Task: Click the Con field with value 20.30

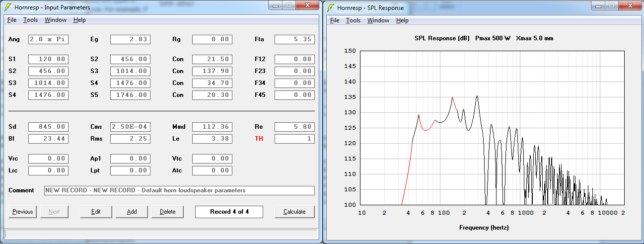Action: click(x=212, y=95)
